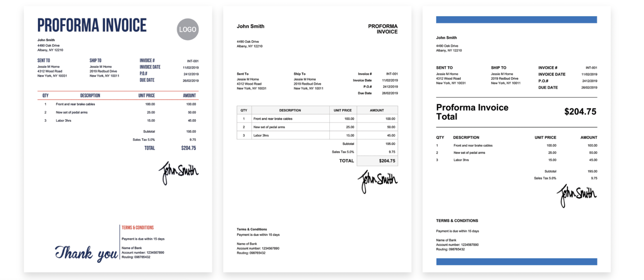
Task: Click the signature below the bordered table's TOTAL row
Action: pos(378,182)
